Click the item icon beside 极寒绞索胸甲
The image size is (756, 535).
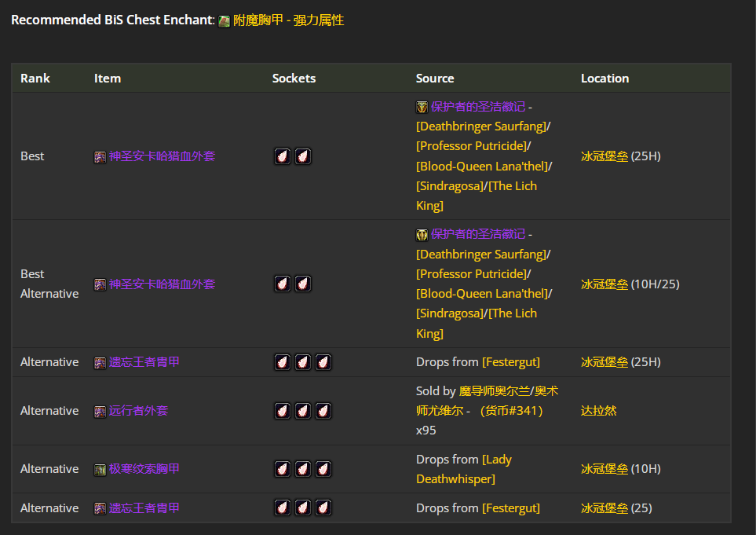[x=100, y=470]
